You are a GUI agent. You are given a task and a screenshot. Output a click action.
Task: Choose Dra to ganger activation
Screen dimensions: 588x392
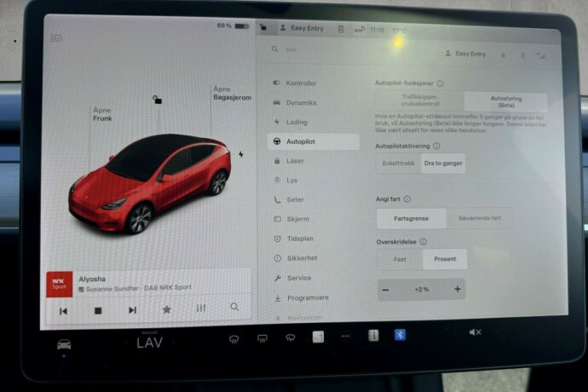[x=443, y=163]
